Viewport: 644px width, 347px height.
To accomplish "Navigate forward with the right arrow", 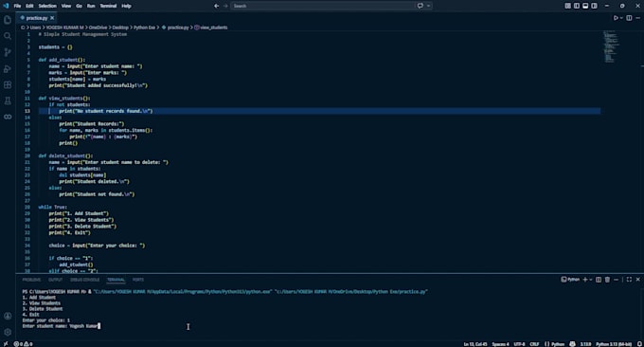I will click(x=225, y=6).
